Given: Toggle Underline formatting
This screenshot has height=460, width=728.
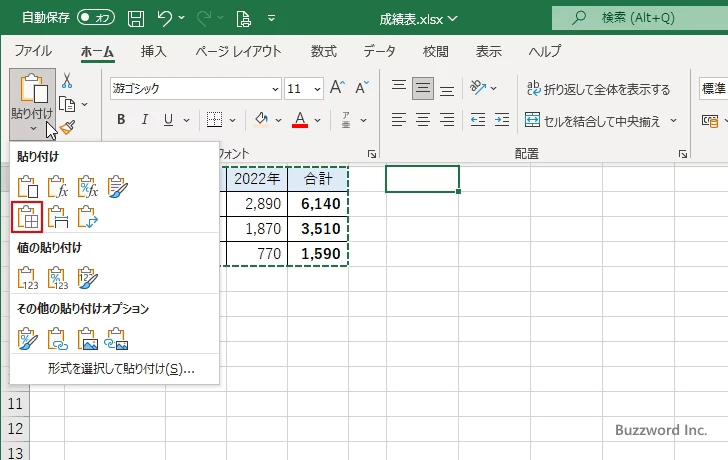Looking at the screenshot, I should click(169, 120).
